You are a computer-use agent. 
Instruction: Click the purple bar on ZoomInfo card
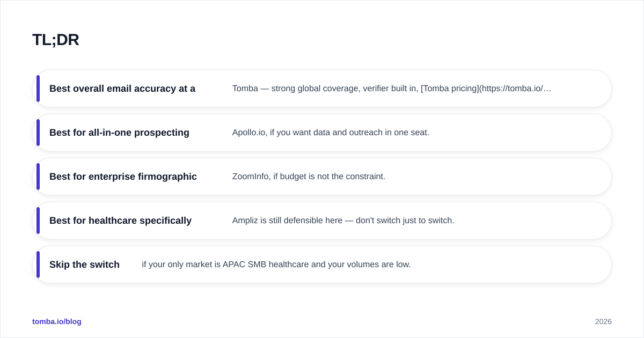[x=38, y=177]
